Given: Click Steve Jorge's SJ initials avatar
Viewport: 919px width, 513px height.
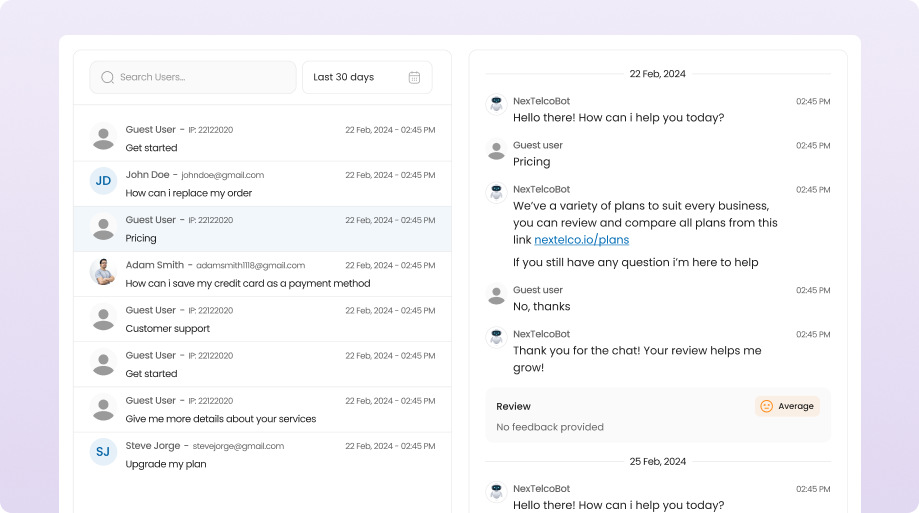Looking at the screenshot, I should tap(103, 452).
